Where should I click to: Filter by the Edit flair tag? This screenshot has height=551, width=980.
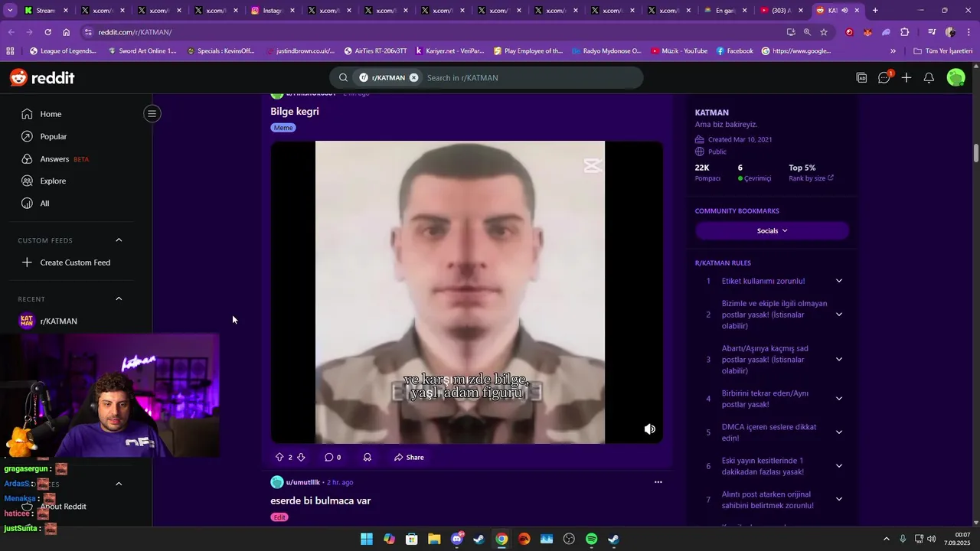279,517
